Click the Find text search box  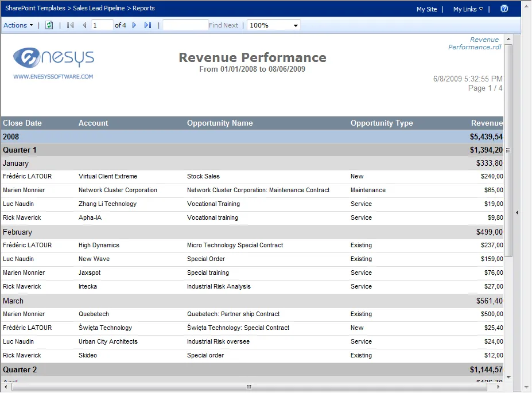click(185, 25)
